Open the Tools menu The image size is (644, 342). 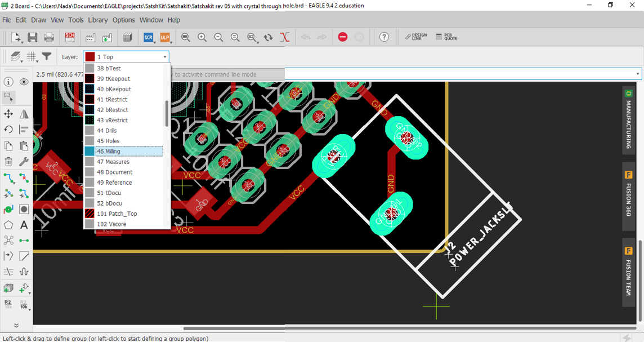[76, 20]
